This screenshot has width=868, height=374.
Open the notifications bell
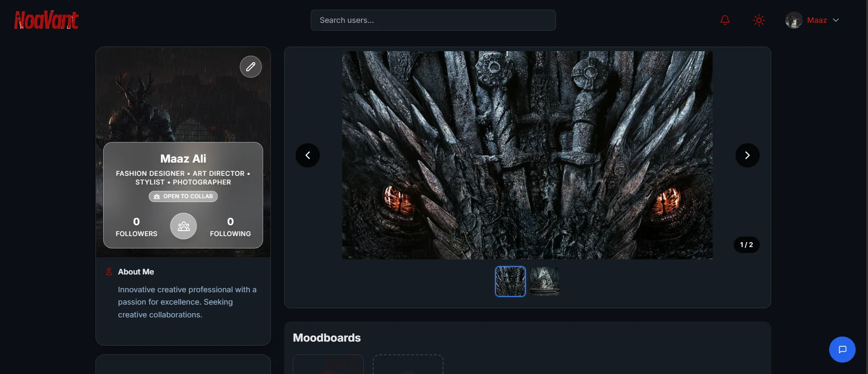coord(725,20)
